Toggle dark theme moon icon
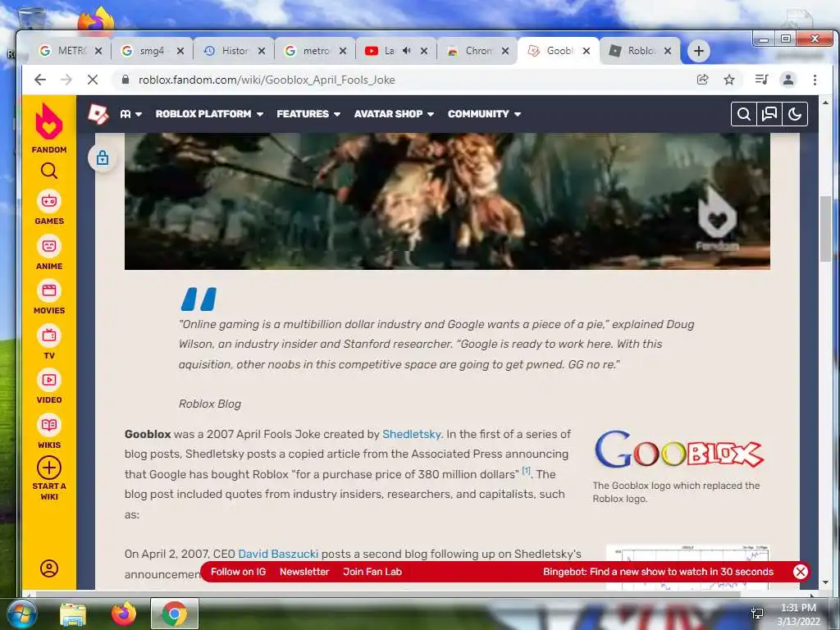Screen dimensions: 840x630 pos(795,114)
